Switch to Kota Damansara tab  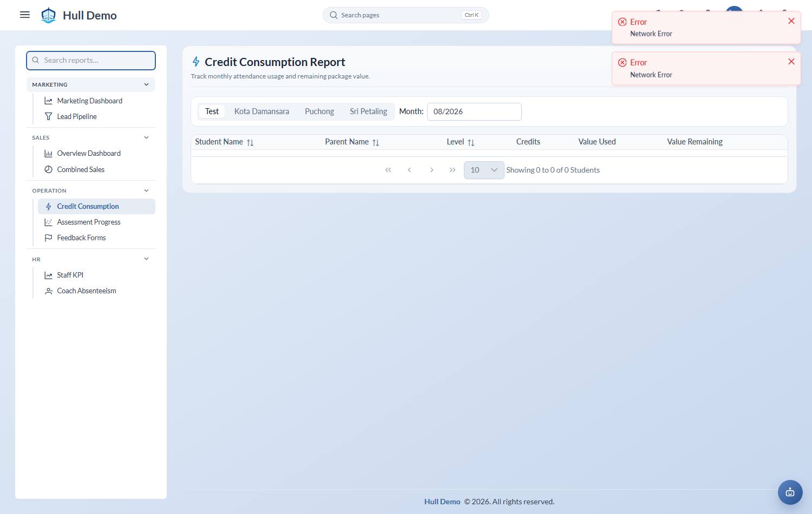tap(261, 111)
